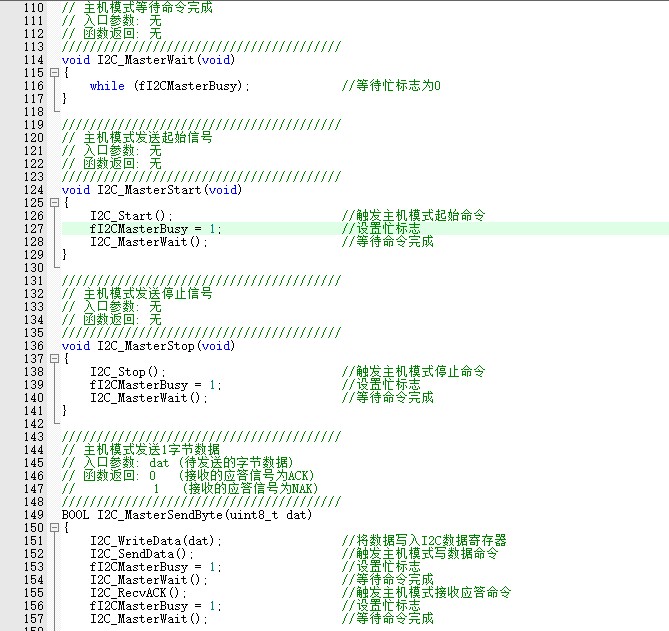Click the I2C_SendData() call on line 152
Image resolution: width=669 pixels, height=631 pixels.
[x=142, y=554]
